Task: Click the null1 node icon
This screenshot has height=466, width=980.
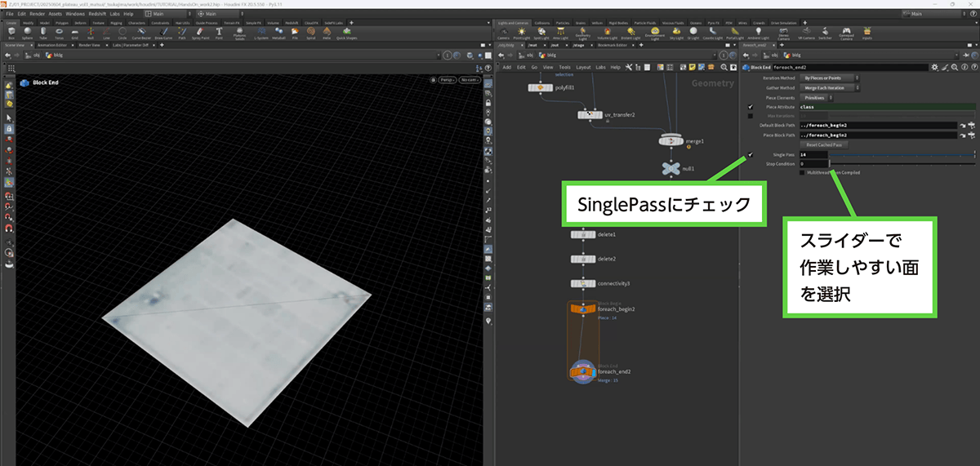Action: click(670, 168)
